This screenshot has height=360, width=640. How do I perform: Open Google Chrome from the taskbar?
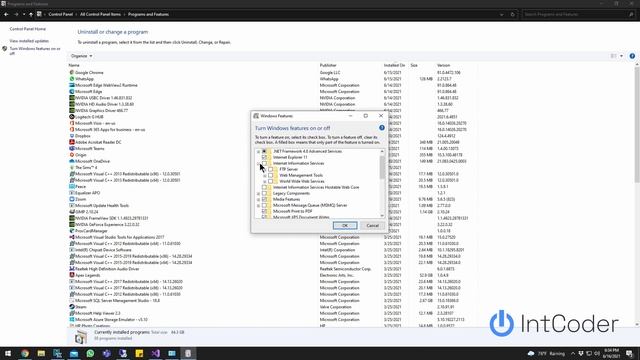[25, 353]
